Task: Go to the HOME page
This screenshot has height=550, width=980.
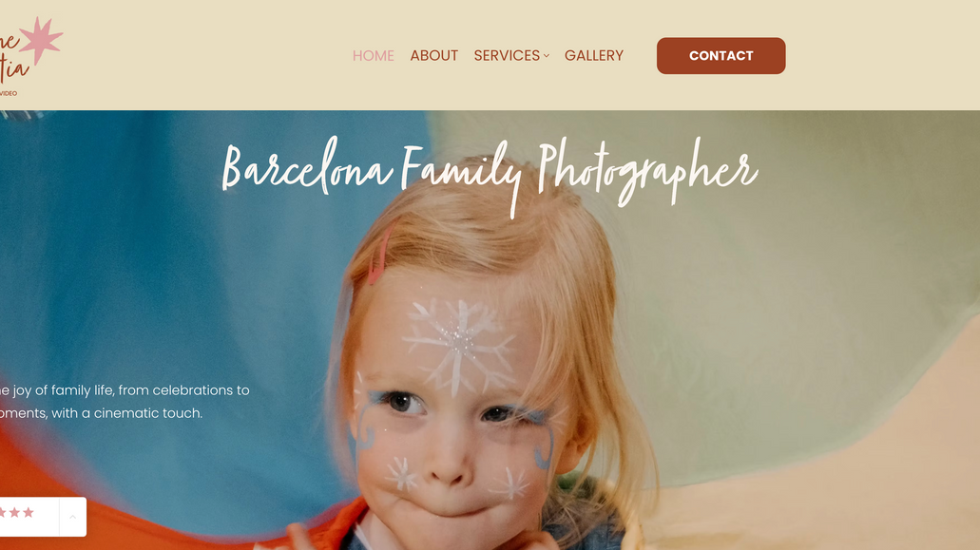Action: click(374, 55)
